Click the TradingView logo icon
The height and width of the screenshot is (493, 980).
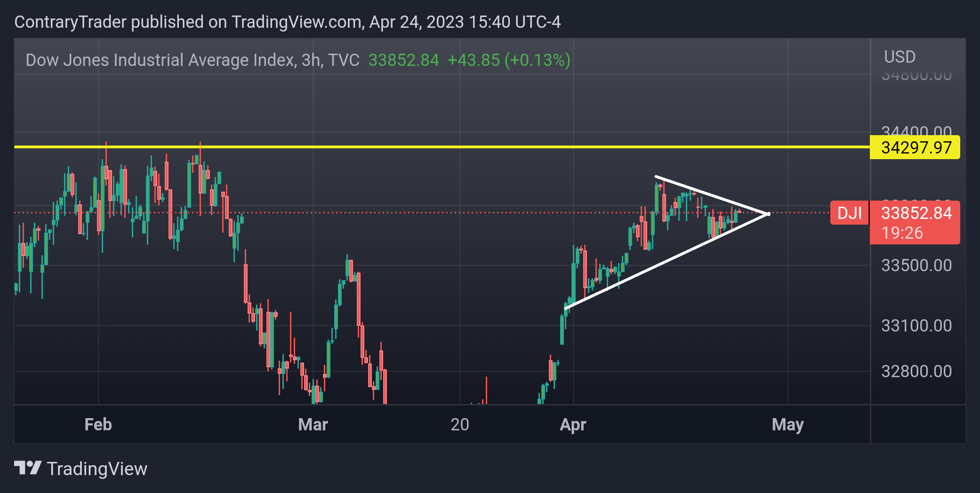28,468
